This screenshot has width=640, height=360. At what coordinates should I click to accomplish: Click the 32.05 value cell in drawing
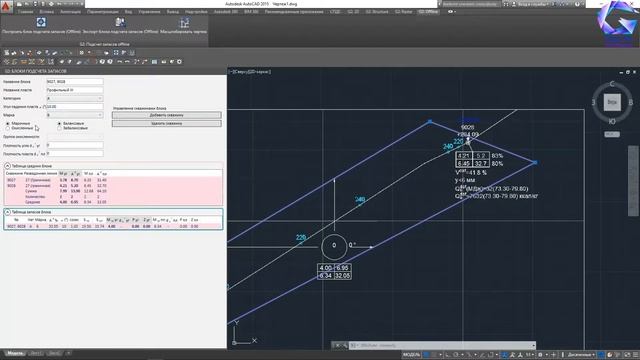click(342, 276)
